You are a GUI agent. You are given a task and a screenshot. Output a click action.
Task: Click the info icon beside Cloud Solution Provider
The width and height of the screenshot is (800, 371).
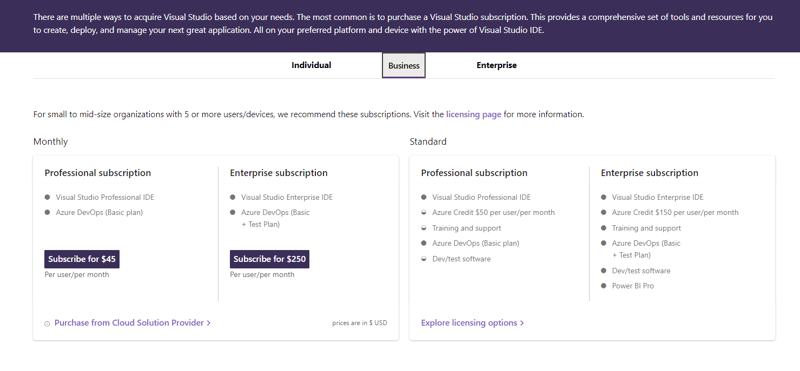[47, 324]
